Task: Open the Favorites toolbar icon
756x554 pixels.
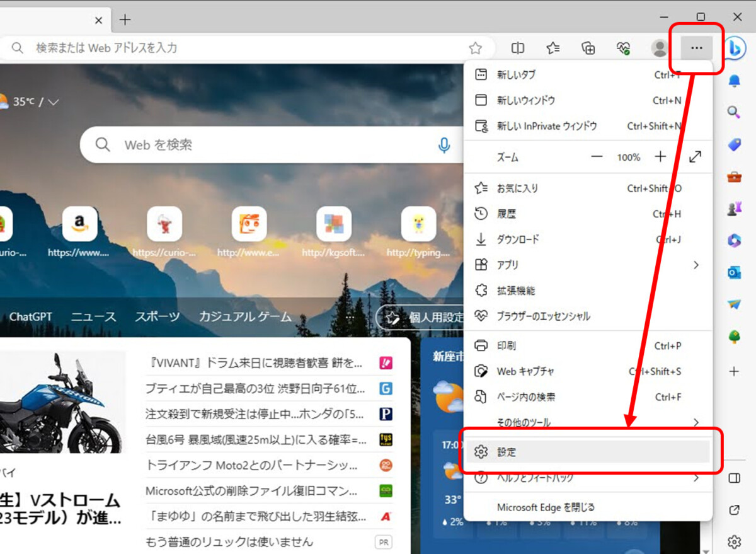Action: [553, 48]
